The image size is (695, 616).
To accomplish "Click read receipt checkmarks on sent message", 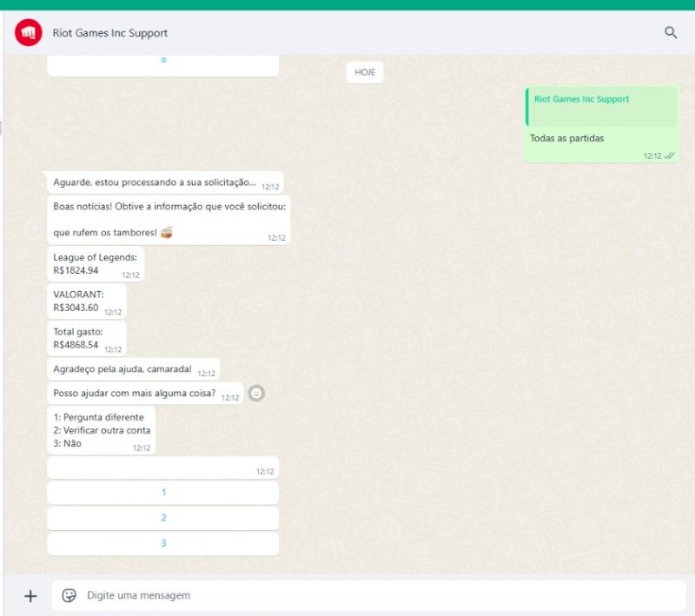I will tap(669, 156).
